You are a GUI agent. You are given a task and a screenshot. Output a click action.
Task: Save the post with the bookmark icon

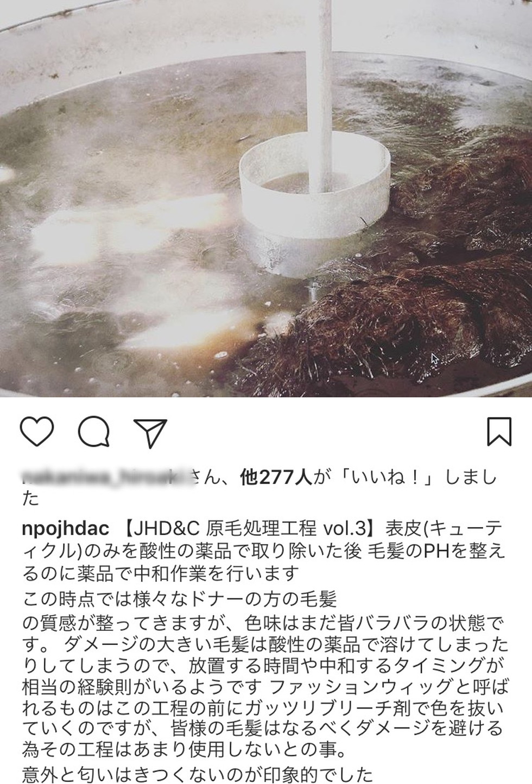tap(498, 432)
